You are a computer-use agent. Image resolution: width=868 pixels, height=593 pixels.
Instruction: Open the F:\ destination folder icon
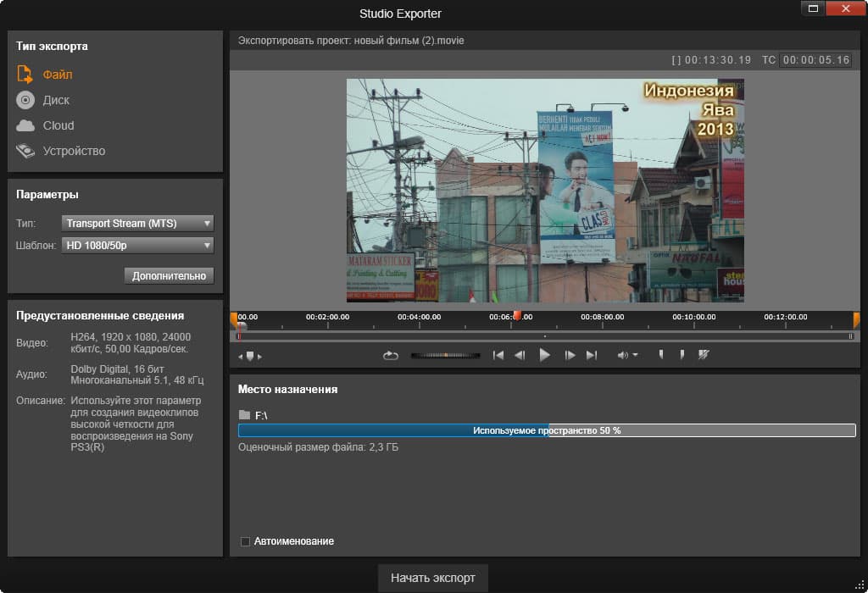[245, 415]
